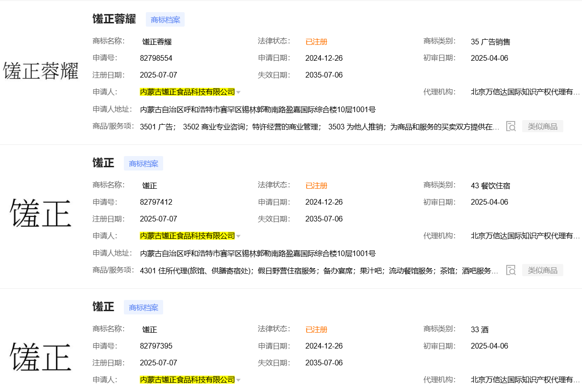The height and width of the screenshot is (392, 582).
Task: Open 商标档案 tag for class 43 trademark
Action: pyautogui.click(x=144, y=164)
